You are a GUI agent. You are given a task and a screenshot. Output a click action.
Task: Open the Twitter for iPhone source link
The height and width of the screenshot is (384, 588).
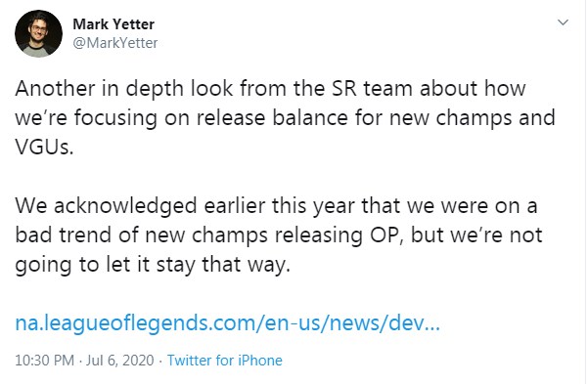[225, 360]
